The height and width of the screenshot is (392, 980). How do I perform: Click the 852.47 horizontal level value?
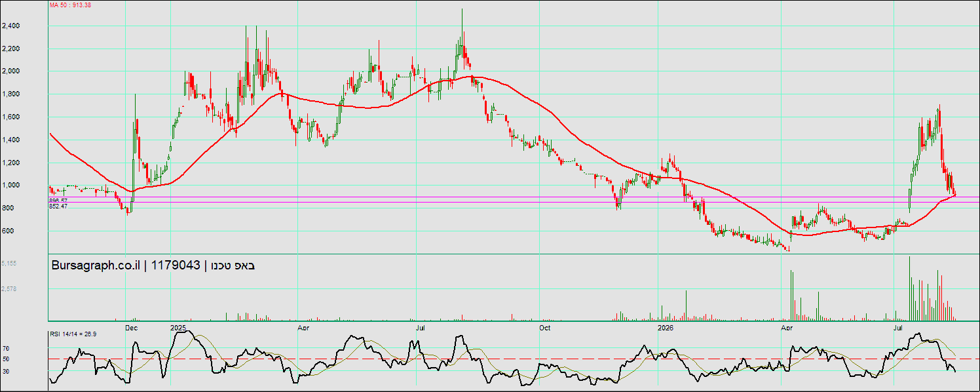58,206
